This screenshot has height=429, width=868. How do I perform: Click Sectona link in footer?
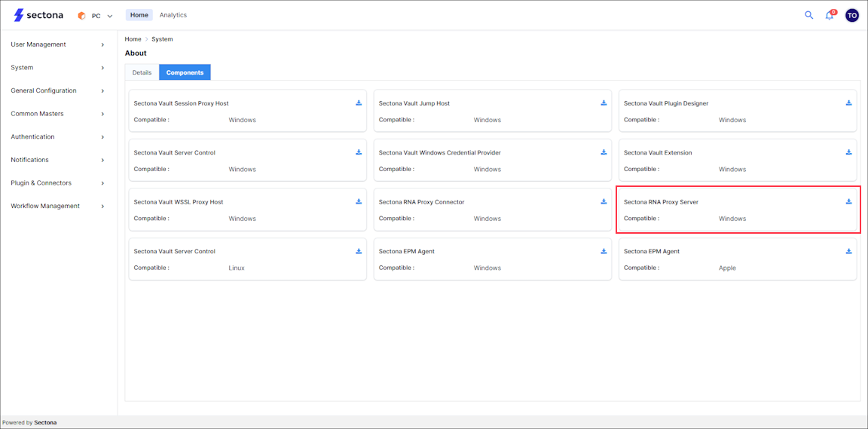point(45,422)
